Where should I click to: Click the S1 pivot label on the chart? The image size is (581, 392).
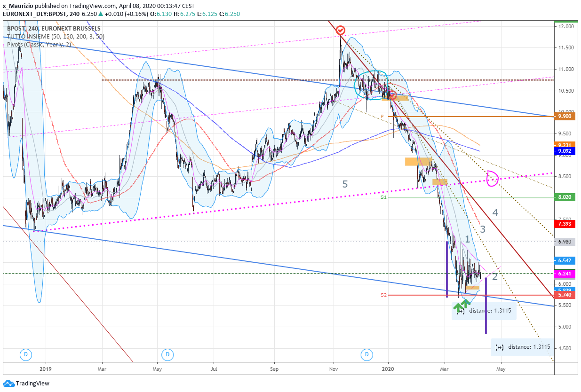click(x=383, y=198)
